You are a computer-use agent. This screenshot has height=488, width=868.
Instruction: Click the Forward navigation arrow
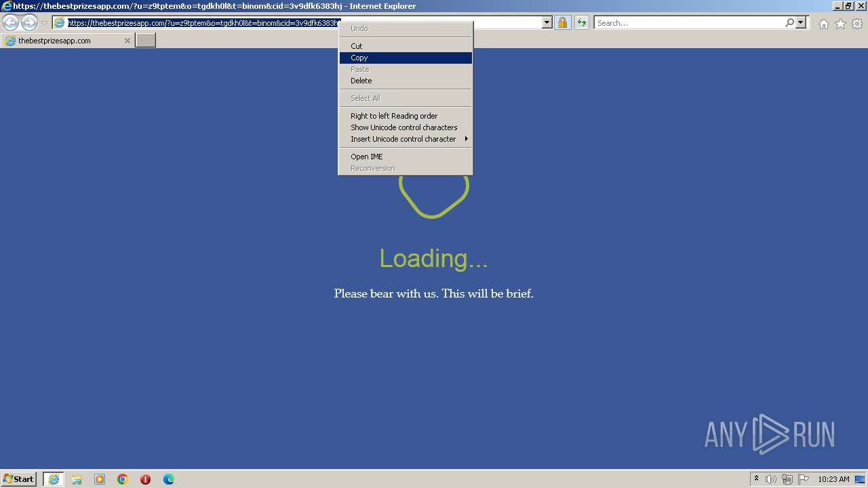(x=29, y=23)
